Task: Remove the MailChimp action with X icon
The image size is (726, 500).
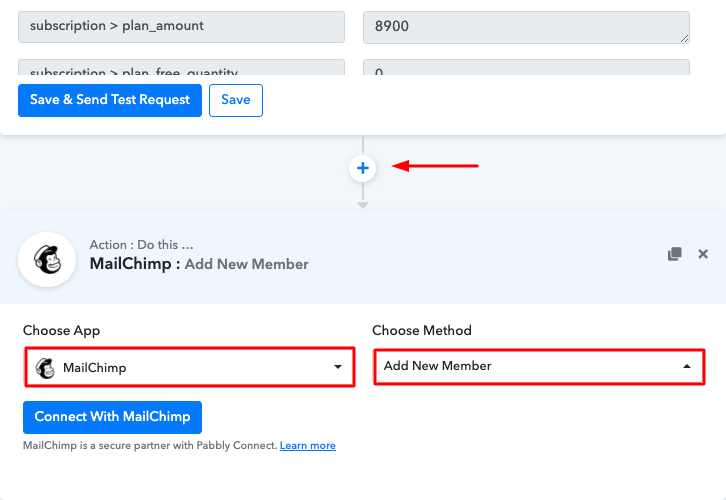Action: point(703,254)
